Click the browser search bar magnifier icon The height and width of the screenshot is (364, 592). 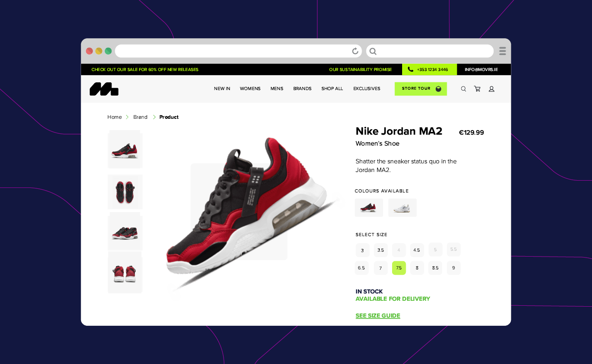[x=373, y=51]
